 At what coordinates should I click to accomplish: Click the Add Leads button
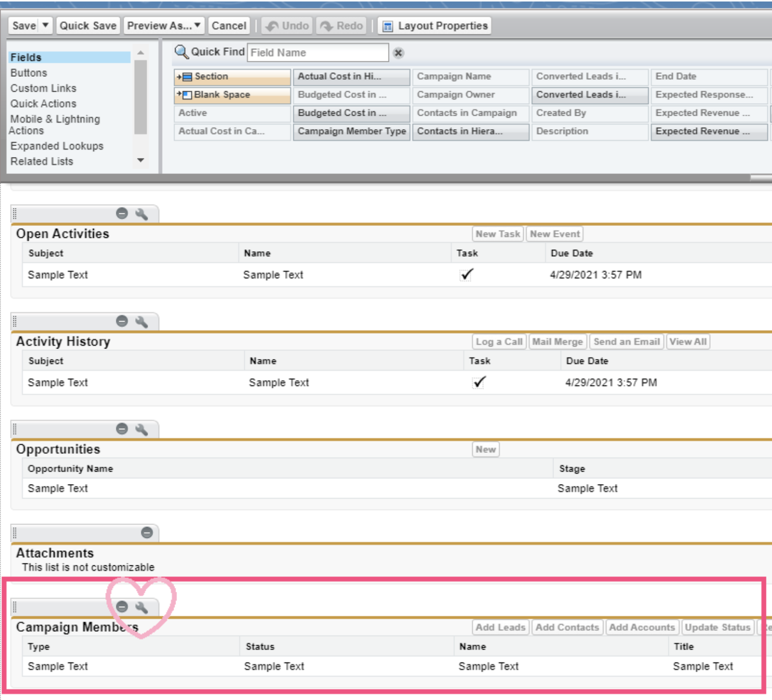point(500,627)
